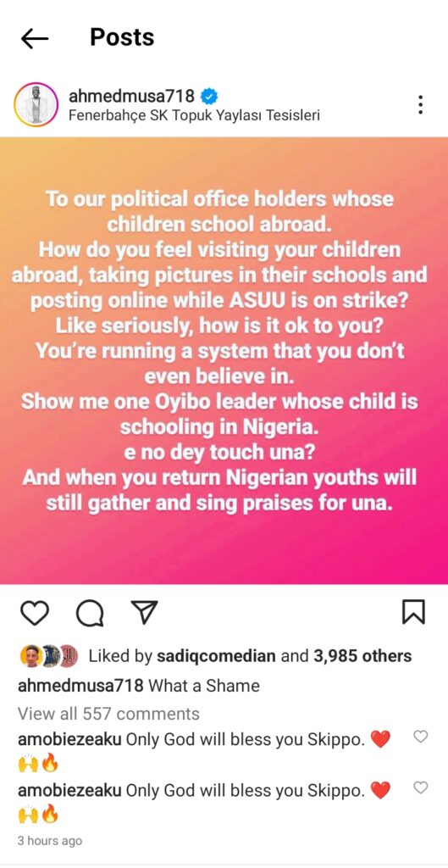Open ahmedmusa718 profile picture story
The width and height of the screenshot is (448, 868).
[36, 104]
